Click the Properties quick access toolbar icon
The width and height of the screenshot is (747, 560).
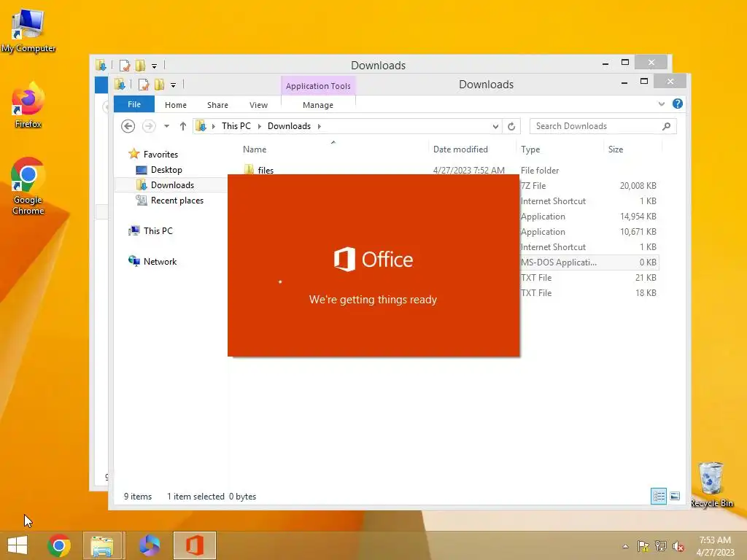tap(144, 85)
